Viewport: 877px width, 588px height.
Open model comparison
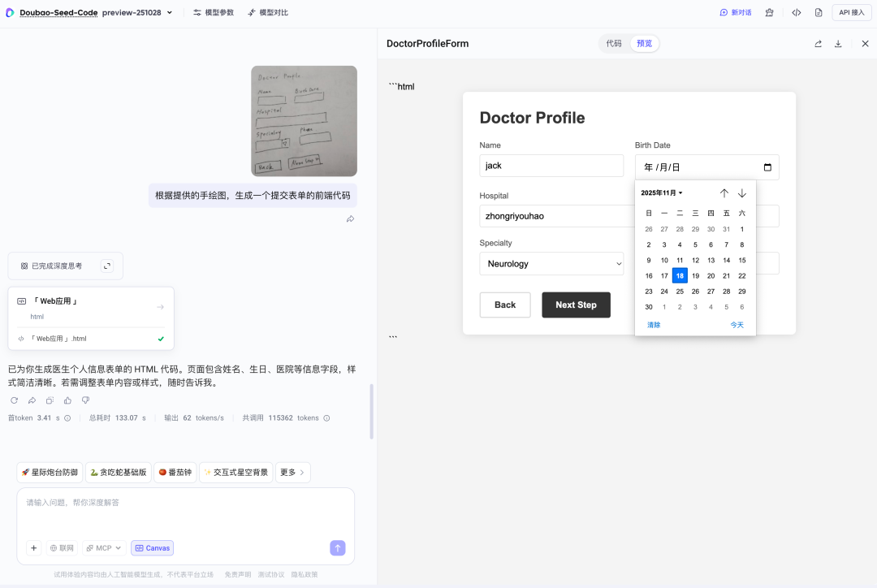[268, 12]
